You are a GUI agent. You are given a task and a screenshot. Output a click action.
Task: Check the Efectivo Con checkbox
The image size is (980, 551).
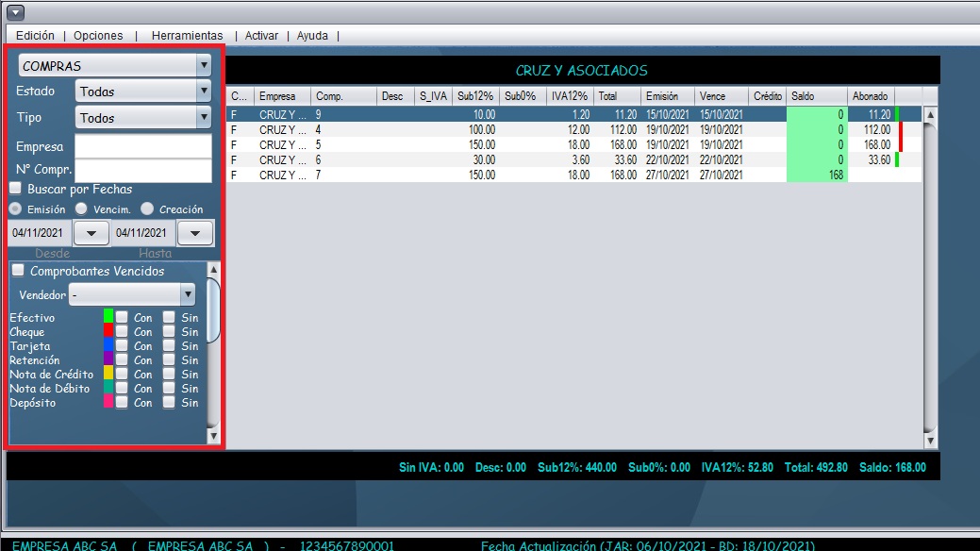(x=122, y=318)
